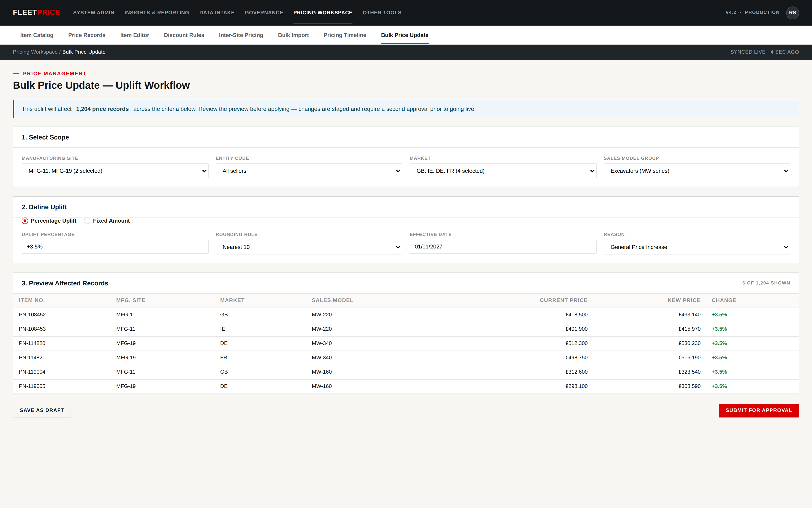812x508 pixels.
Task: Go to Data Intake menu
Action: [x=217, y=12]
